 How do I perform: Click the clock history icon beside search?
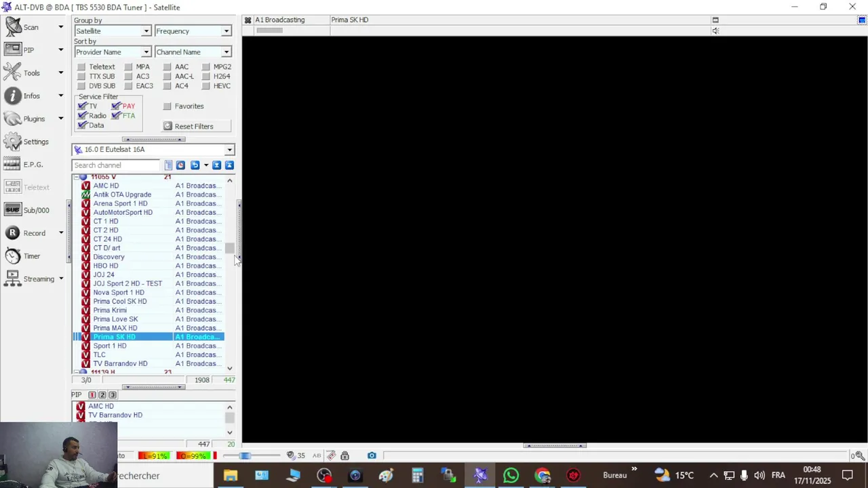click(180, 165)
